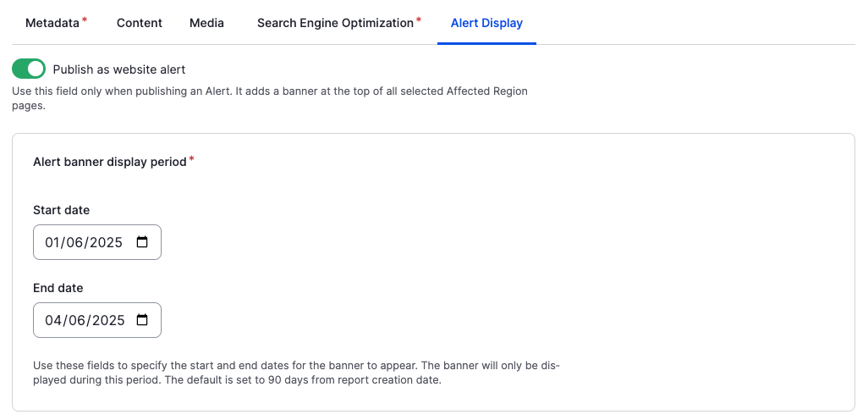Open the End date calendar picker icon

click(x=142, y=320)
